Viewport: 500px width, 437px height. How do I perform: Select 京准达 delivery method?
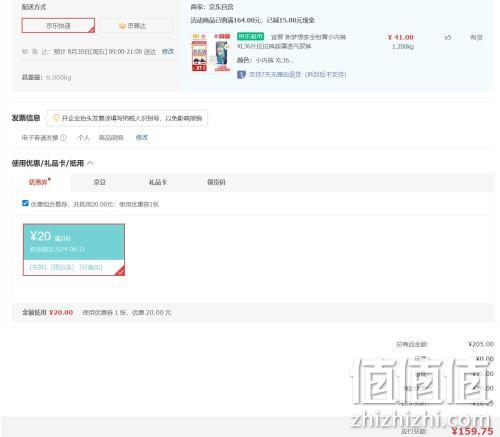point(137,26)
